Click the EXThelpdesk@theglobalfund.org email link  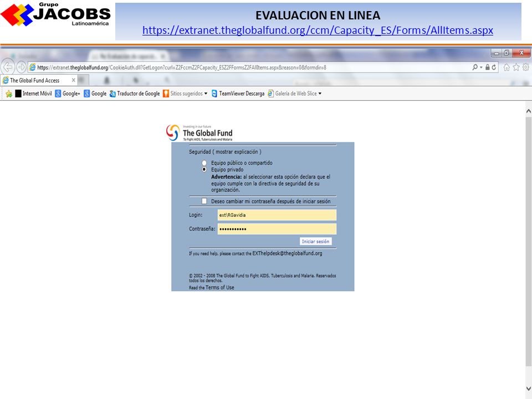tap(288, 253)
